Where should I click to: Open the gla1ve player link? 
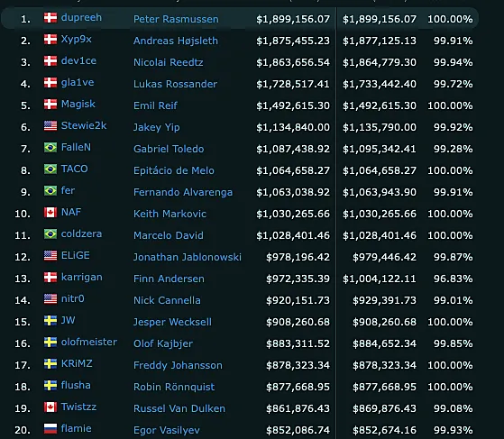pos(78,83)
